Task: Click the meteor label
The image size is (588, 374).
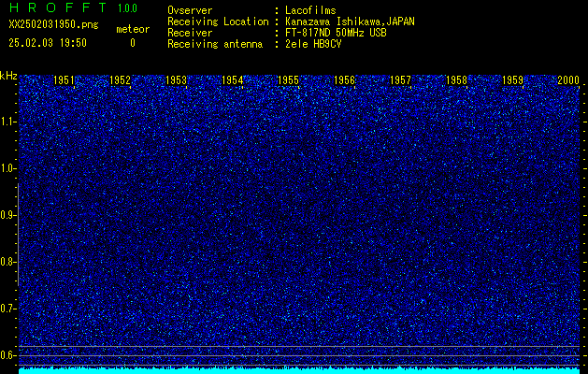Action: pos(133,29)
